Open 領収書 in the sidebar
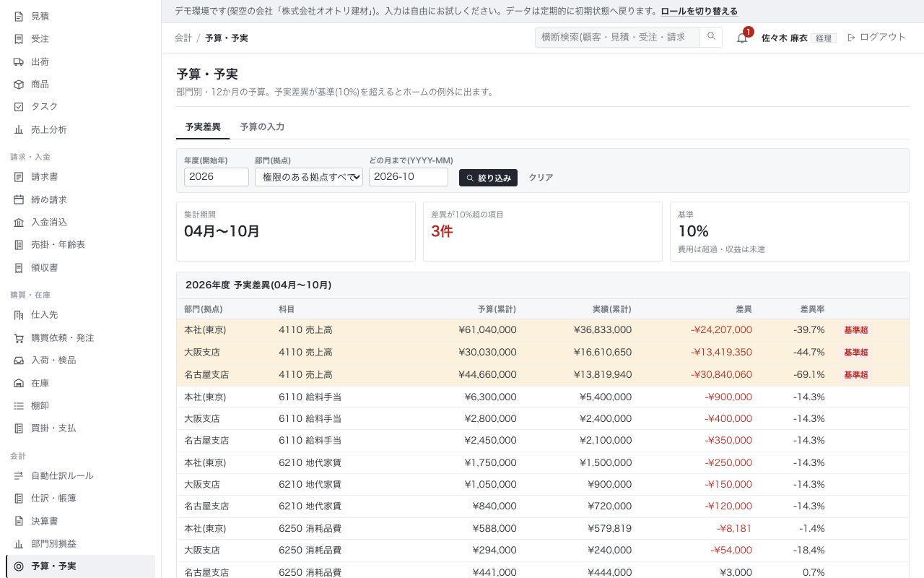 tap(80, 268)
